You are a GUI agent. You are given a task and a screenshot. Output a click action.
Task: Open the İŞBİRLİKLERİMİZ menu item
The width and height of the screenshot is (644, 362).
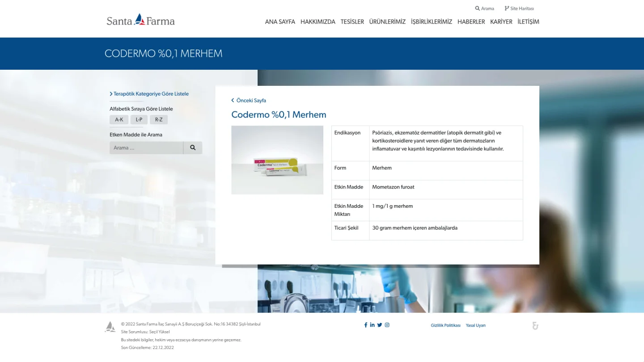click(432, 22)
